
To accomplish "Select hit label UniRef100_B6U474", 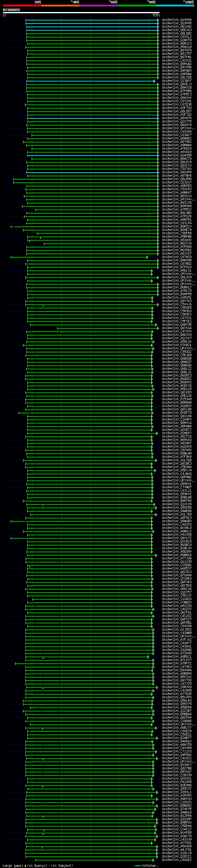I will click(177, 125).
